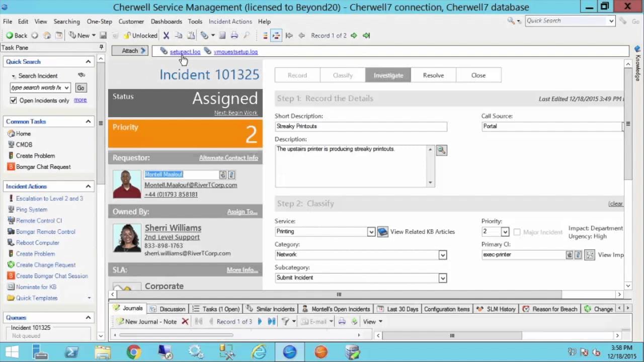Open Internet Explorer from the taskbar
The image size is (644, 362).
point(259,352)
